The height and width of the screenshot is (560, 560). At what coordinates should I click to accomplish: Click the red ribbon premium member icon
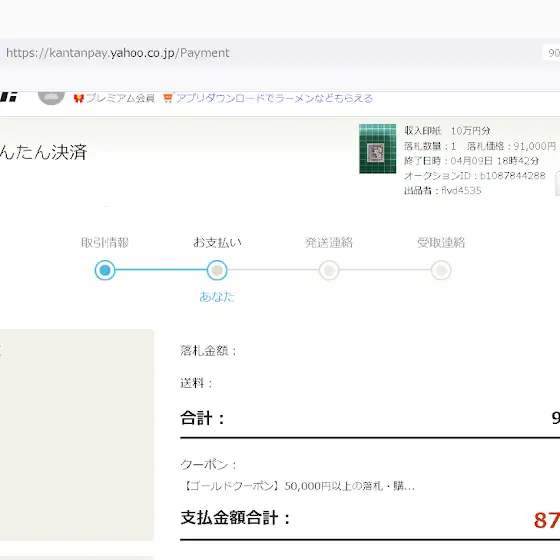pyautogui.click(x=78, y=98)
